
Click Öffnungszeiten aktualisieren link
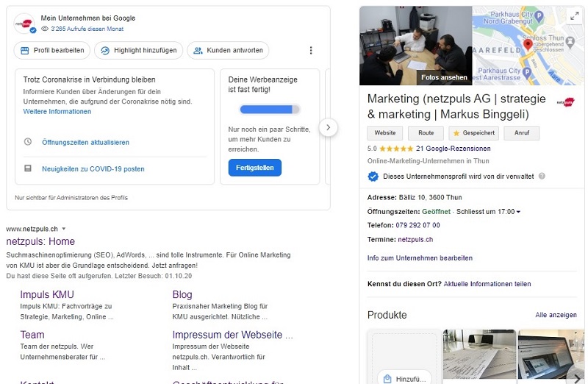click(x=85, y=142)
